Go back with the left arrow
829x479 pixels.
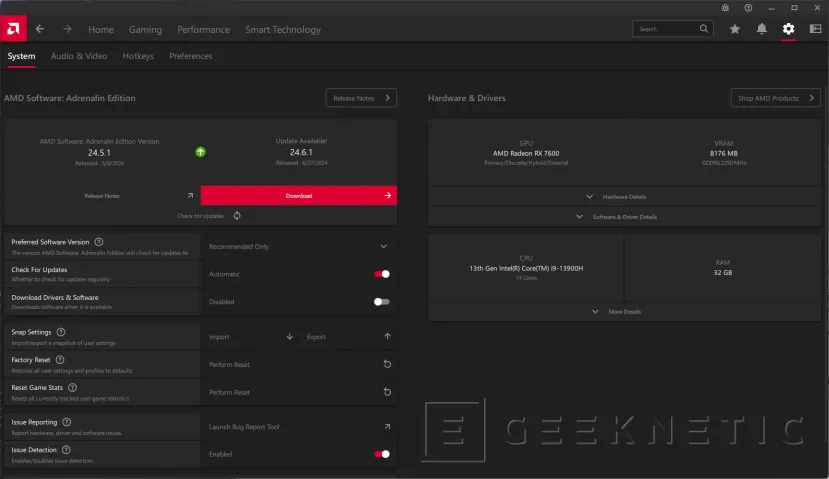[x=40, y=29]
